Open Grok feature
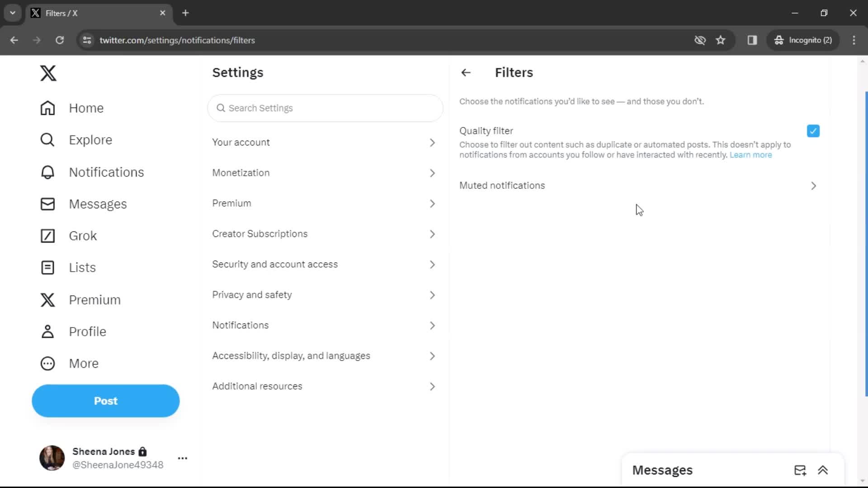 [83, 235]
